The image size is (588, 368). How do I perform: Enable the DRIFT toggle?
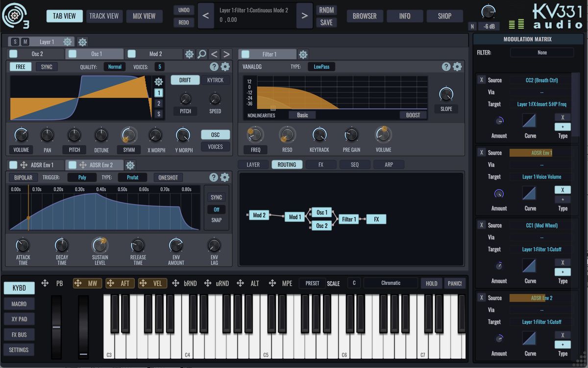(185, 79)
